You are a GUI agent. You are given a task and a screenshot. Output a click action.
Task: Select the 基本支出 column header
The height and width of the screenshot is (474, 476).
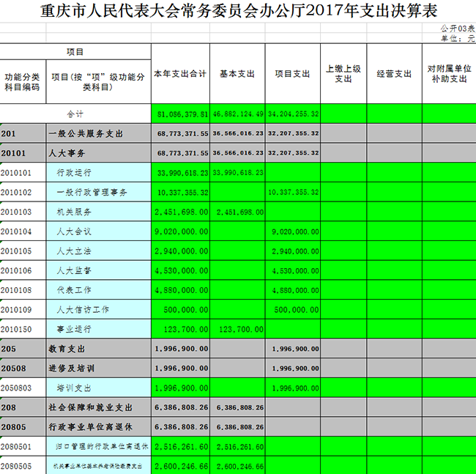point(237,74)
